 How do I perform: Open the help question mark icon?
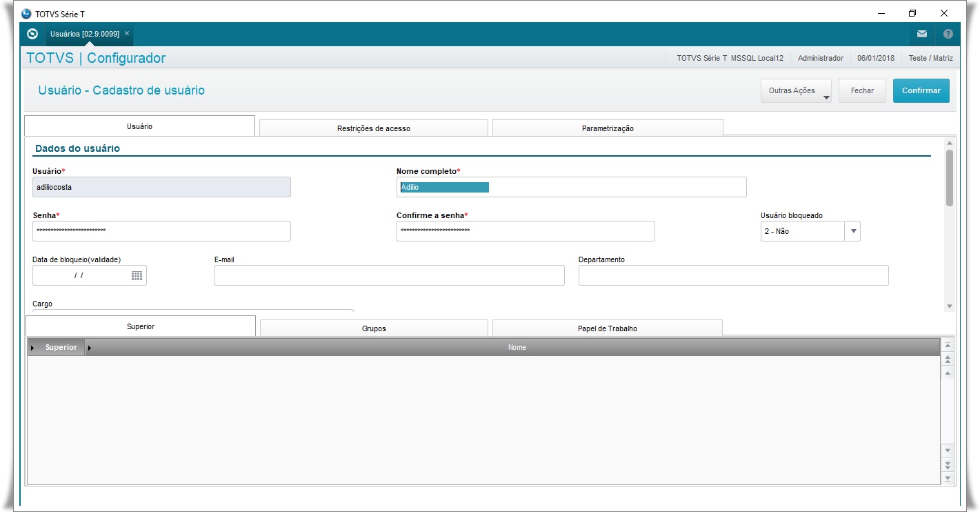tap(948, 34)
